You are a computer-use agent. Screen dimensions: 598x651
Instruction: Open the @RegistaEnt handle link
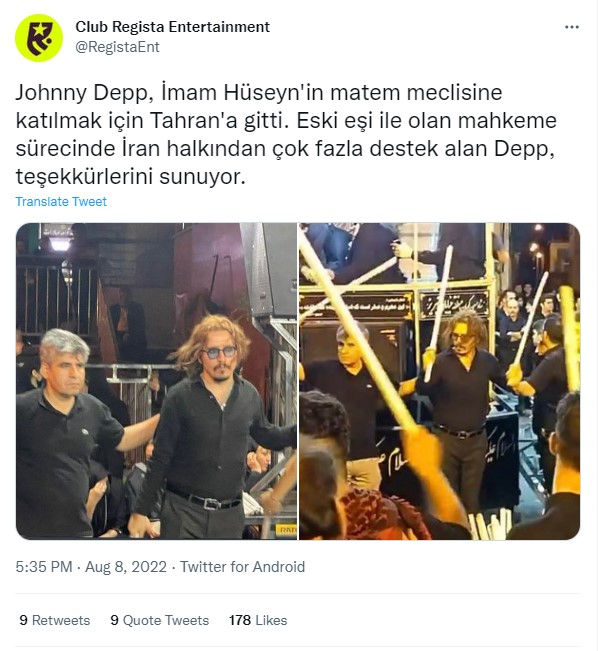tap(117, 47)
